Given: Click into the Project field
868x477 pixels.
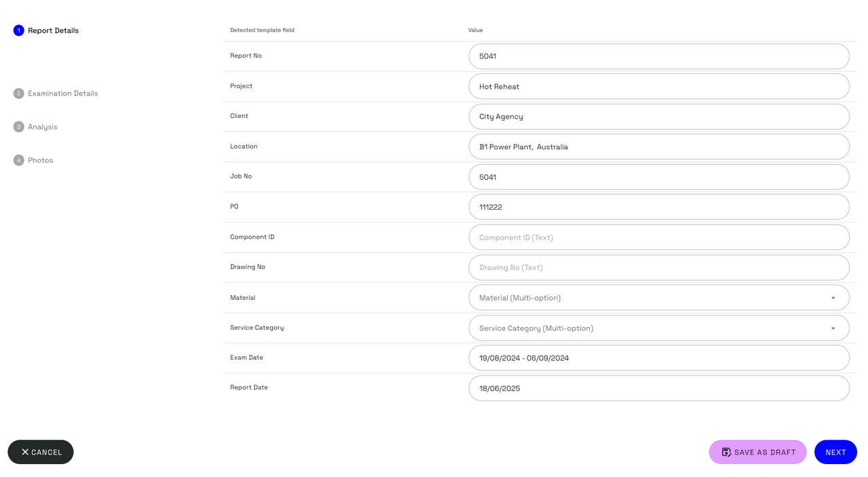Looking at the screenshot, I should pos(658,87).
